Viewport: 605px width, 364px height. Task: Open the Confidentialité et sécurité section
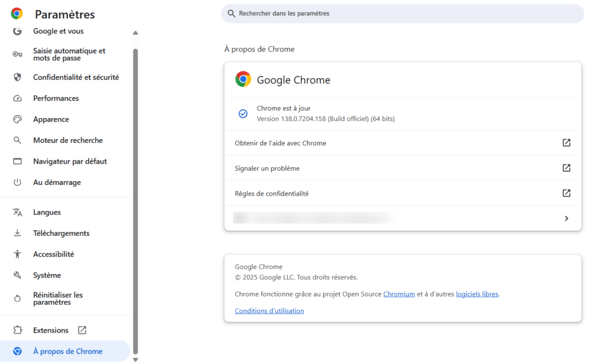pyautogui.click(x=76, y=77)
